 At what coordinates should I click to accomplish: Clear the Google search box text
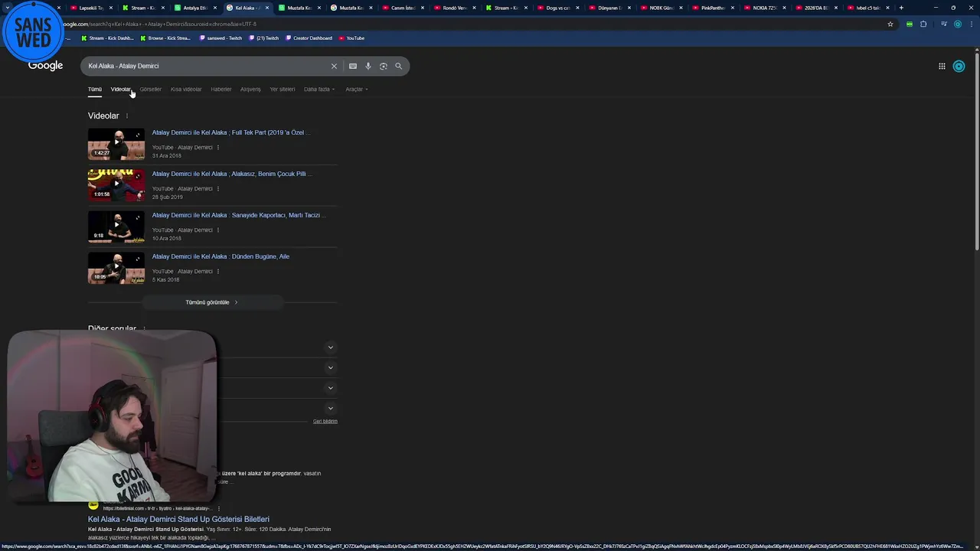(x=334, y=66)
